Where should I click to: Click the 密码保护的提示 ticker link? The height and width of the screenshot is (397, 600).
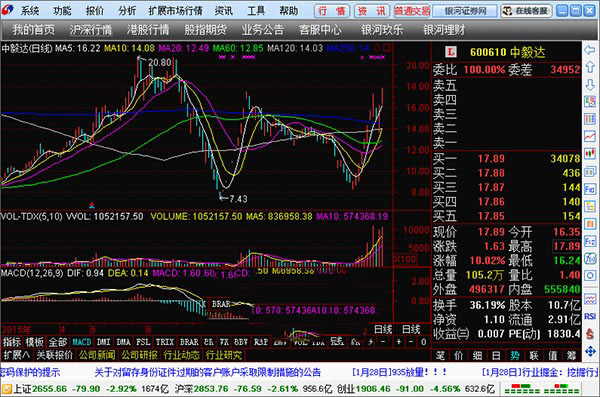click(30, 372)
